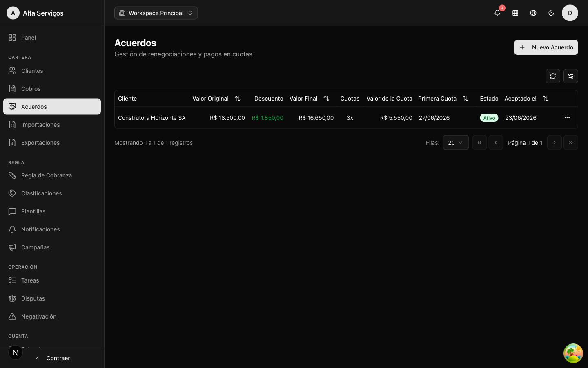Open the Workspace Principal selector
Screen dimensions: 588x368
click(x=156, y=13)
